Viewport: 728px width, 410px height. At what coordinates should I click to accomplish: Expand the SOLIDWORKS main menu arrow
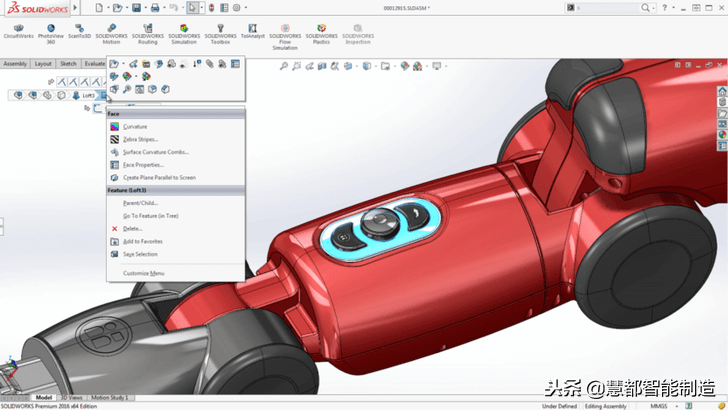[76, 7]
